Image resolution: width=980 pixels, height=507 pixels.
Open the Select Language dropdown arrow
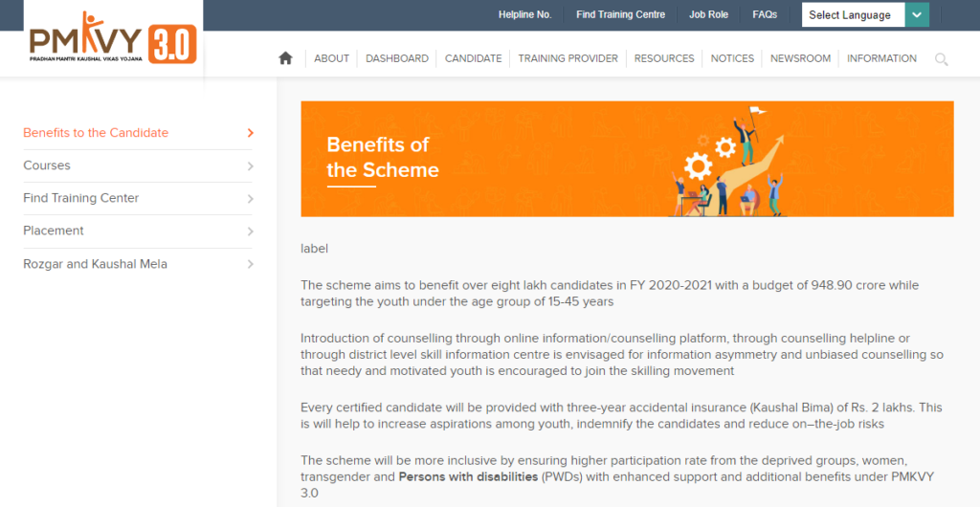pos(917,15)
